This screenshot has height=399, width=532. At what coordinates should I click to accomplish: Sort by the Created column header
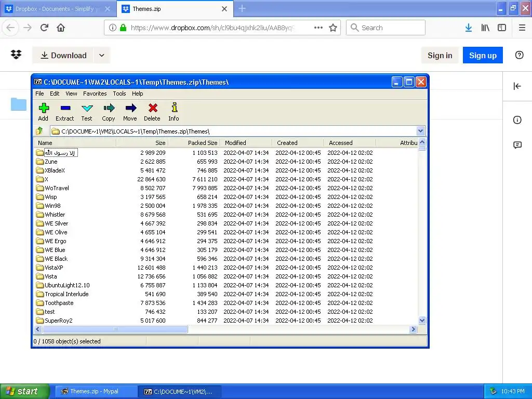(x=298, y=143)
